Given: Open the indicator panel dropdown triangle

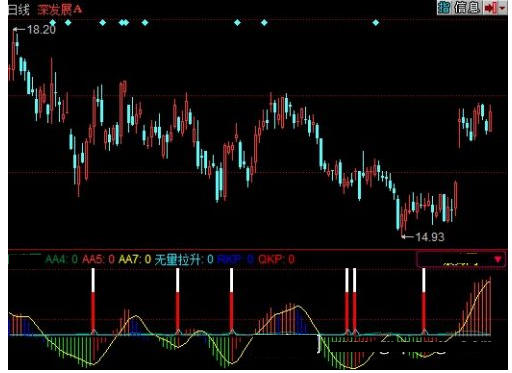Looking at the screenshot, I should (x=498, y=259).
